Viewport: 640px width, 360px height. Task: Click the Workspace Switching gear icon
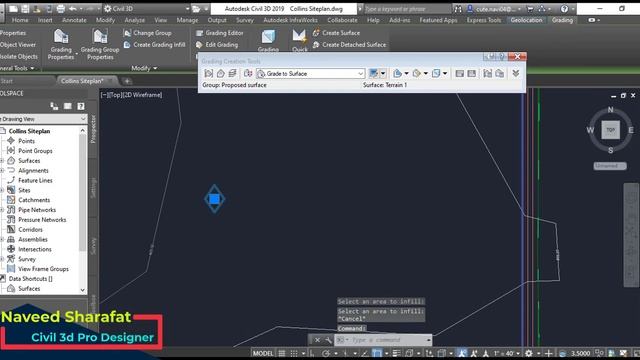[x=529, y=353]
